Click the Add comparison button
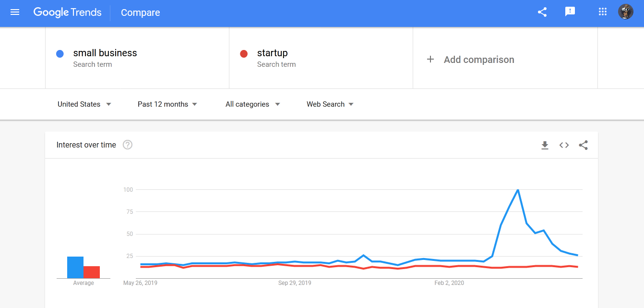Screen dimensions: 644x308 coord(479,60)
